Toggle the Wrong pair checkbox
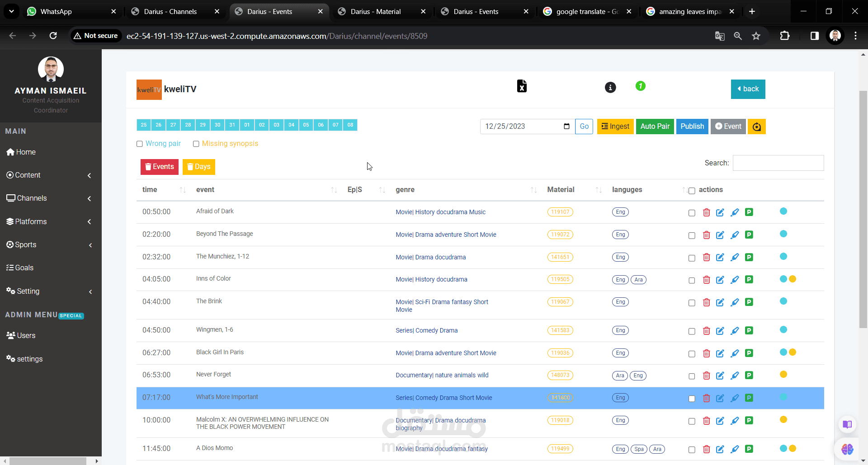868x465 pixels. [x=140, y=144]
